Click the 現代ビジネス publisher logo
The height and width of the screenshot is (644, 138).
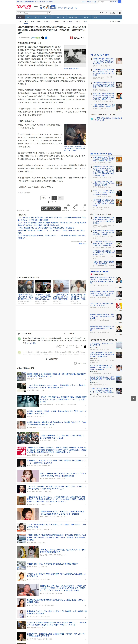[77, 38]
